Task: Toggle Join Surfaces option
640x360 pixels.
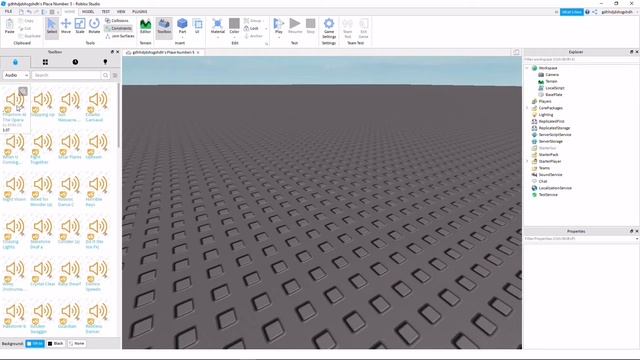Action: click(x=120, y=36)
